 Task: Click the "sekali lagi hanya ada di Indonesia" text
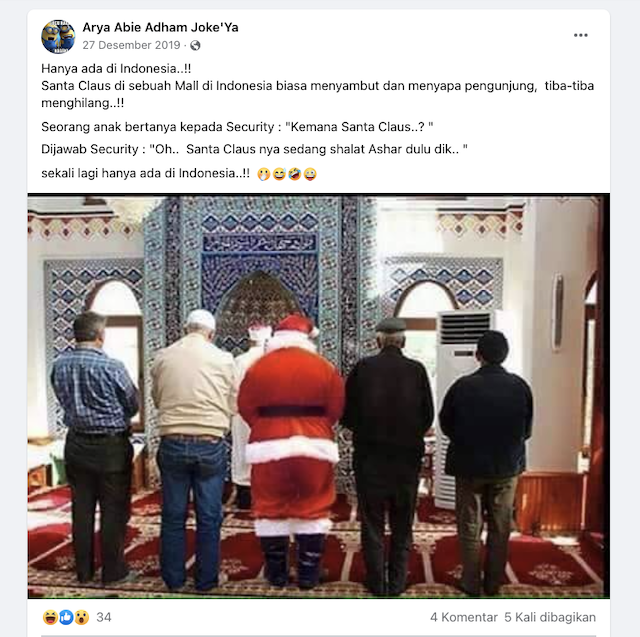pyautogui.click(x=145, y=173)
